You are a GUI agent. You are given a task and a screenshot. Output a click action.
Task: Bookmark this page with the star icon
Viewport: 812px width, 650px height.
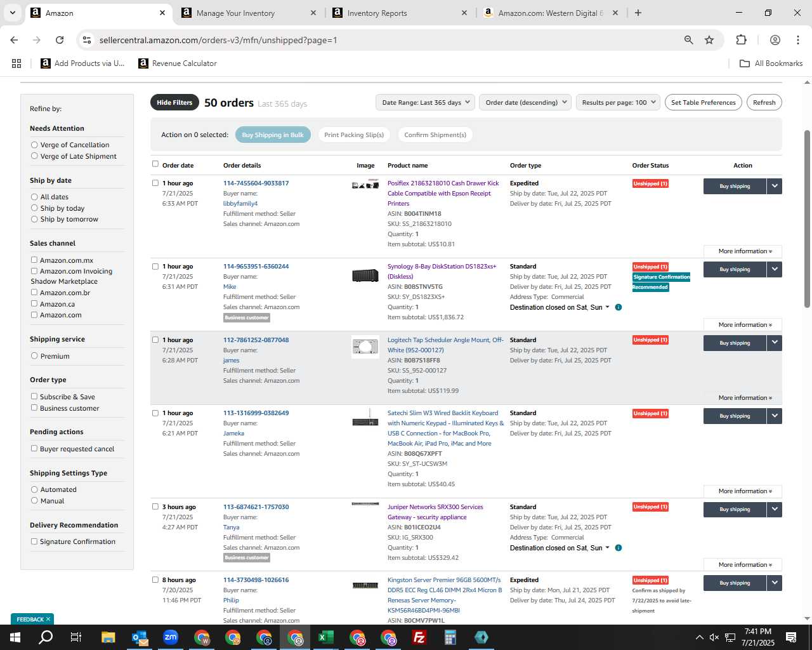click(x=709, y=40)
